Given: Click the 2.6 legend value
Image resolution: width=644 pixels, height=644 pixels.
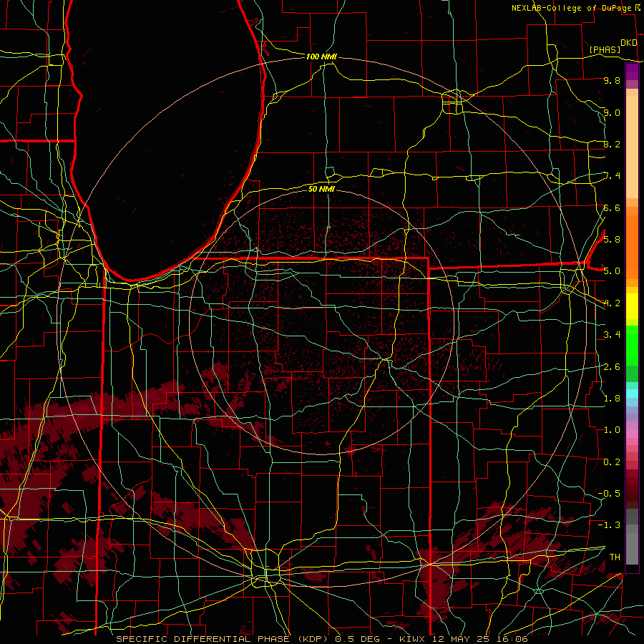Looking at the screenshot, I should [x=612, y=367].
